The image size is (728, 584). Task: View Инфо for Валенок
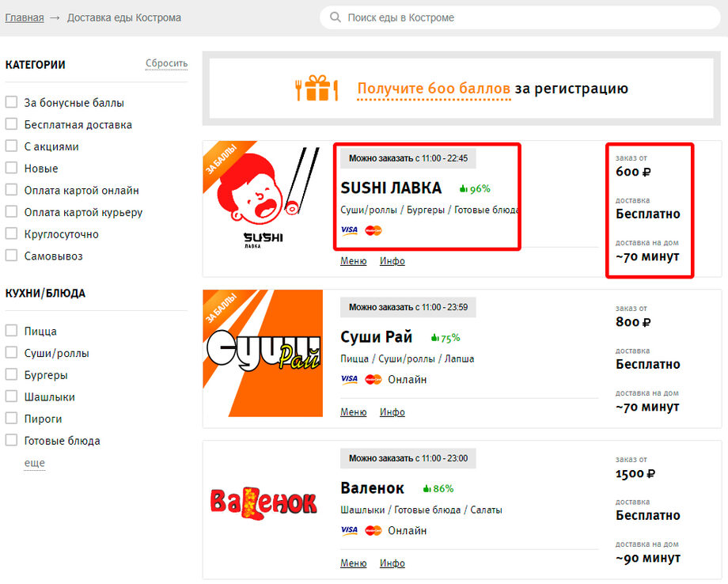392,563
